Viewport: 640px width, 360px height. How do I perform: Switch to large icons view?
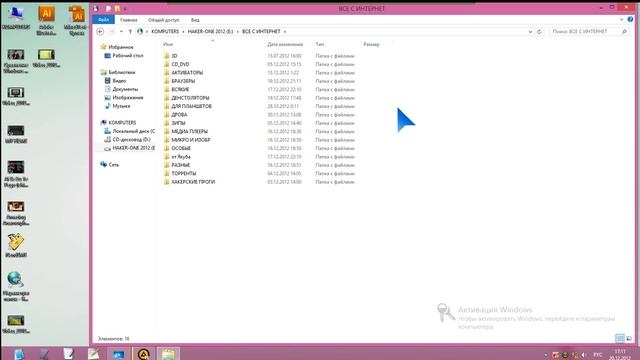[x=629, y=338]
